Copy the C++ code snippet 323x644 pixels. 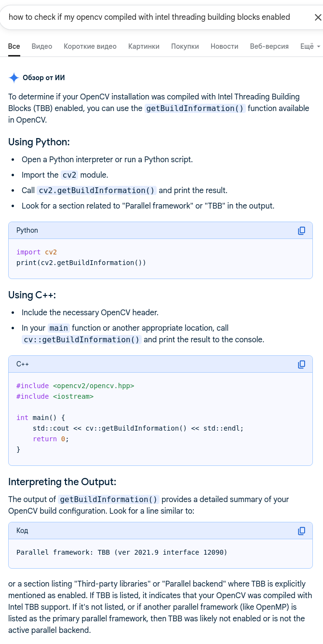pos(302,364)
